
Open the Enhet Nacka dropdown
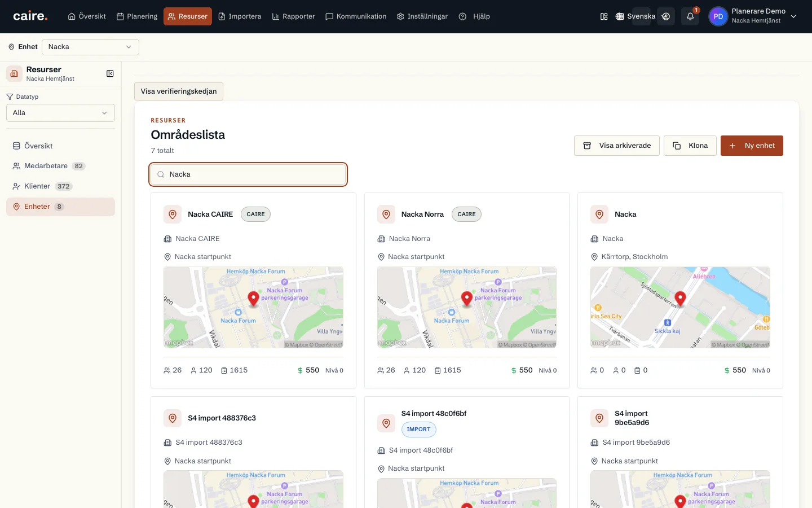tap(90, 47)
